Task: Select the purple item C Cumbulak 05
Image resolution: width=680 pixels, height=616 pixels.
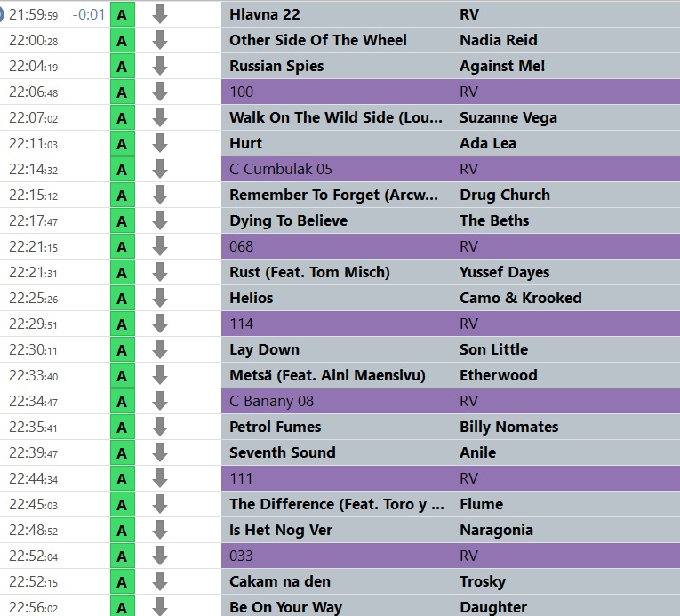Action: coord(281,169)
